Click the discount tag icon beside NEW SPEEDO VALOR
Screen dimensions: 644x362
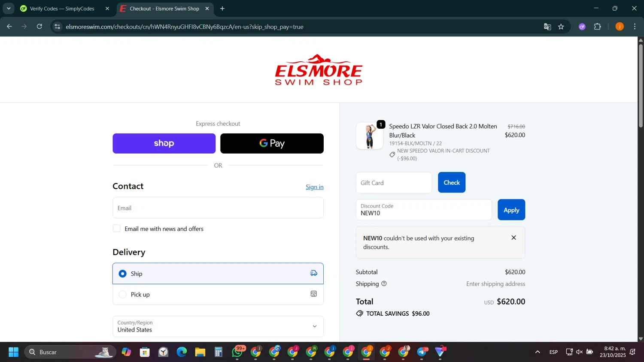392,154
